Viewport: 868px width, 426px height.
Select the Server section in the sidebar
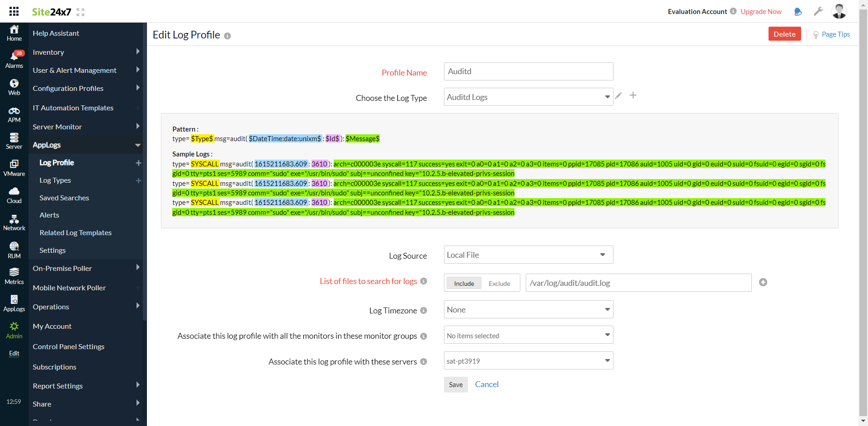[x=14, y=140]
